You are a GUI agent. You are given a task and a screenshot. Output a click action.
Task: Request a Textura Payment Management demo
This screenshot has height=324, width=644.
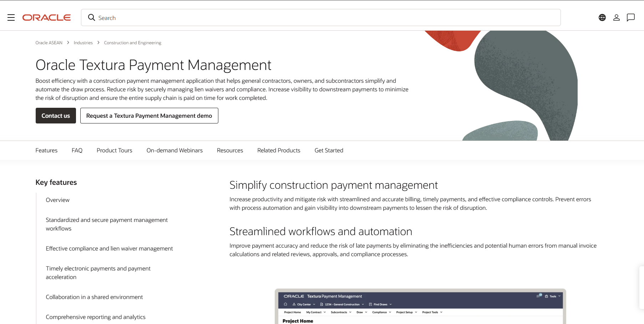coord(149,116)
